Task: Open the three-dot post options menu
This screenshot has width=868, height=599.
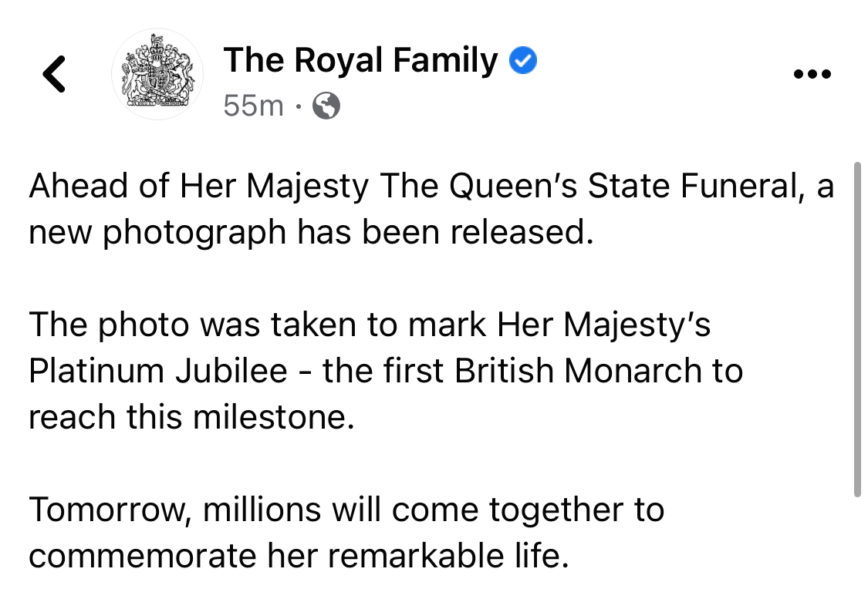Action: point(812,74)
